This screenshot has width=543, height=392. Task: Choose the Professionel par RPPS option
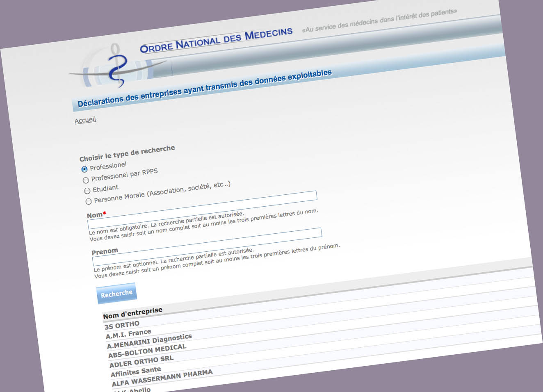(86, 180)
